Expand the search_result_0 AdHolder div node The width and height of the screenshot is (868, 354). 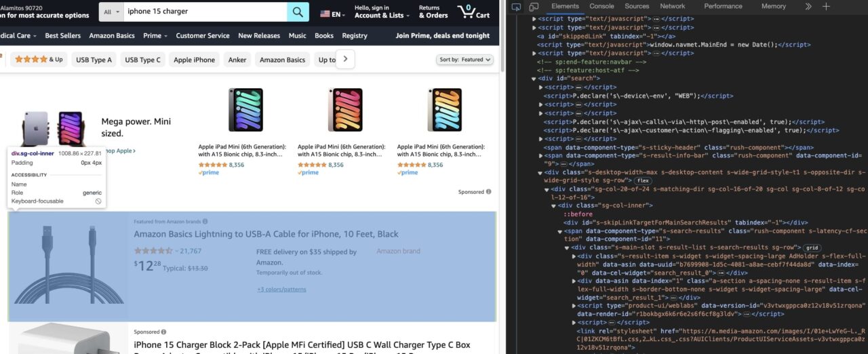tap(574, 256)
